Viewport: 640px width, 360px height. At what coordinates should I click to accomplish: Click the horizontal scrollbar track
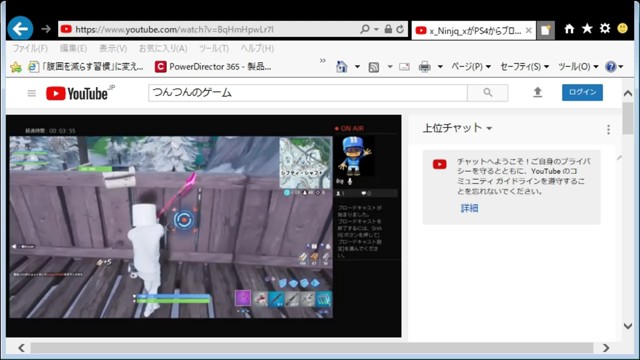(x=312, y=348)
